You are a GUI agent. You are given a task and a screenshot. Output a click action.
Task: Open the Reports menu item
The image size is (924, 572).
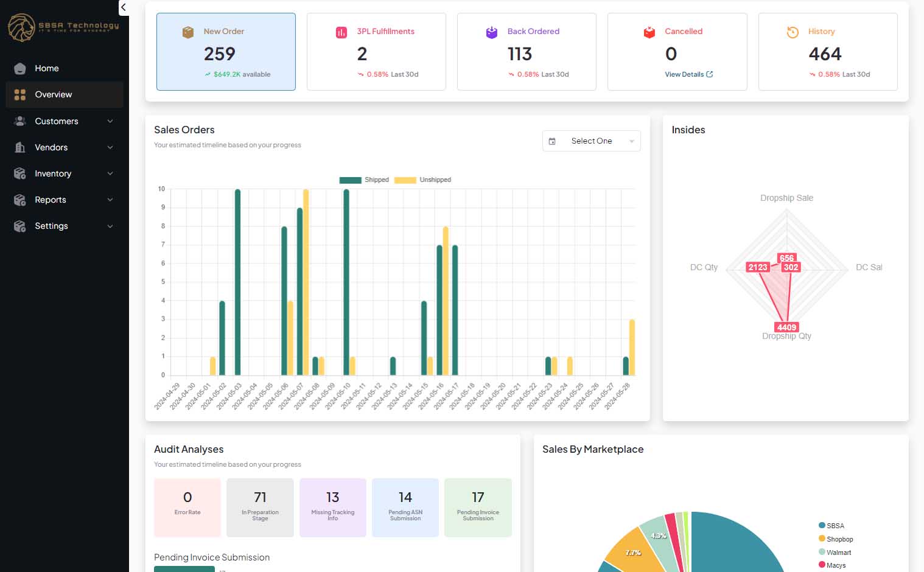click(65, 200)
